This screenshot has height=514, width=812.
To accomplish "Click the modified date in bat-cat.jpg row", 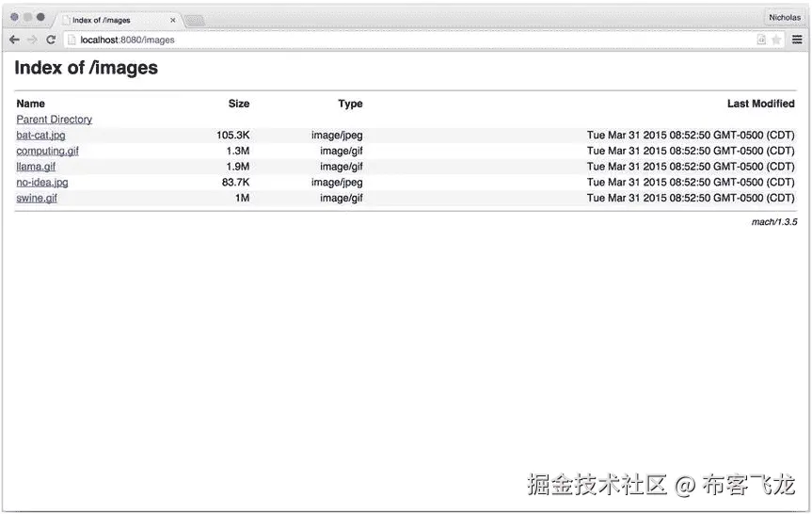I will 691,136.
